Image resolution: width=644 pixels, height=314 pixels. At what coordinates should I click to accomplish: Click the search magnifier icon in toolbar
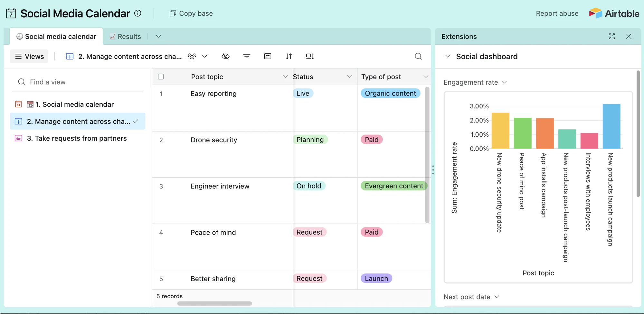click(418, 56)
